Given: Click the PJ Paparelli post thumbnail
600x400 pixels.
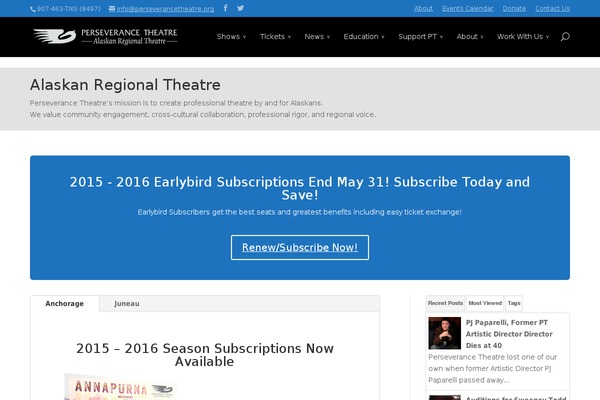Looking at the screenshot, I should [x=445, y=333].
